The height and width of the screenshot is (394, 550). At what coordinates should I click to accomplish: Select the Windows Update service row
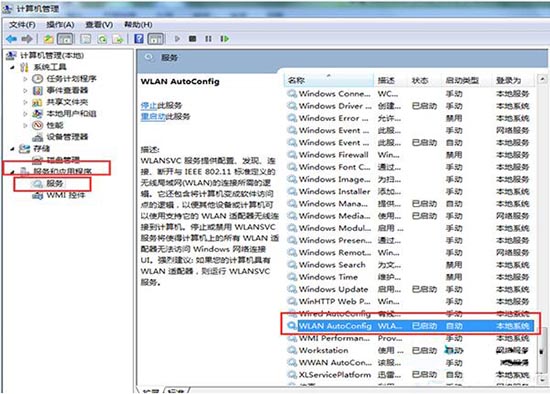[x=410, y=289]
